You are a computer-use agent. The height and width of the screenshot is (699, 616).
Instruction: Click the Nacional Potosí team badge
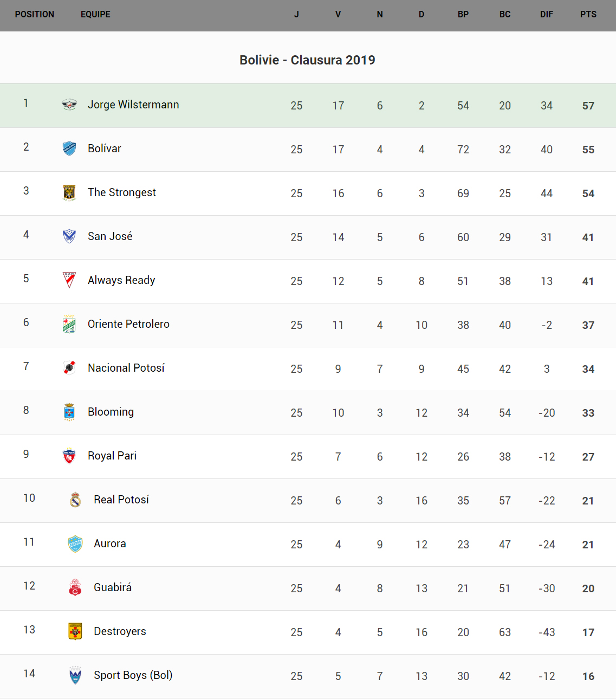69,368
